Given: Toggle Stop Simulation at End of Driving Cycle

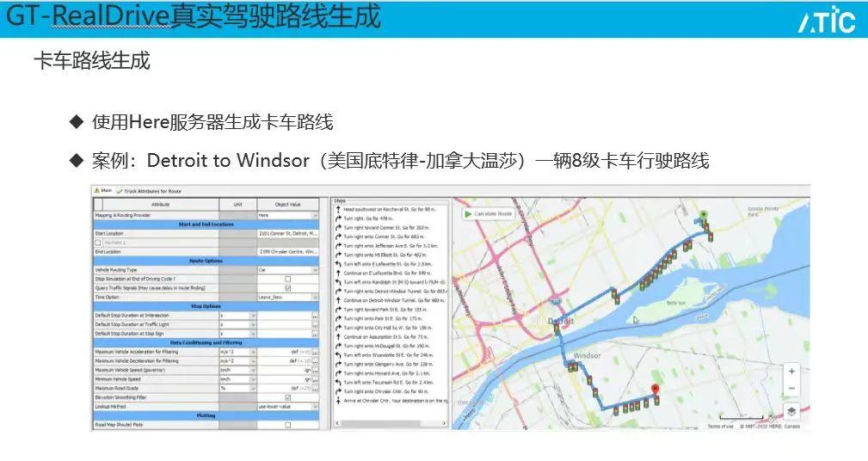Looking at the screenshot, I should pos(287,279).
